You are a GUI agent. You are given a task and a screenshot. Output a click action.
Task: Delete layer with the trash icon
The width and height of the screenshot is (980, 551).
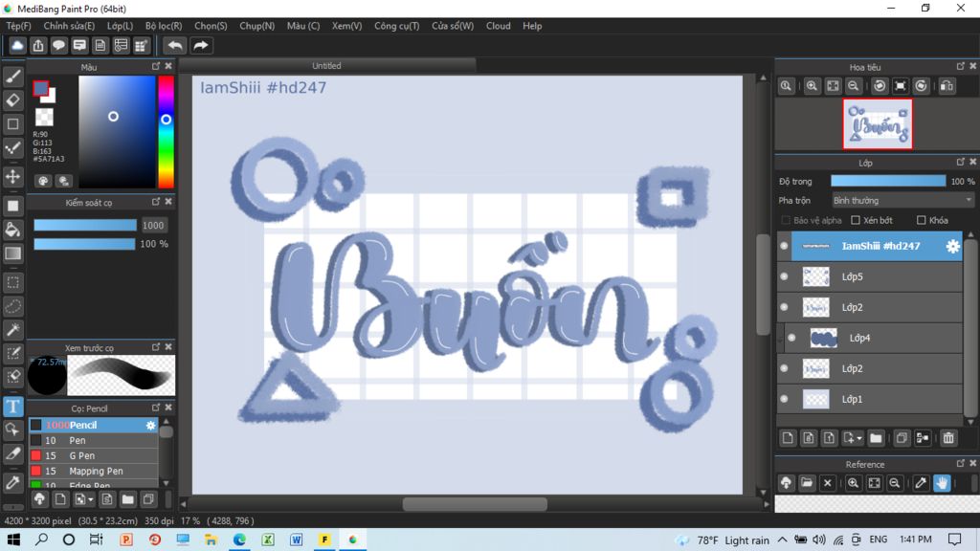click(948, 438)
